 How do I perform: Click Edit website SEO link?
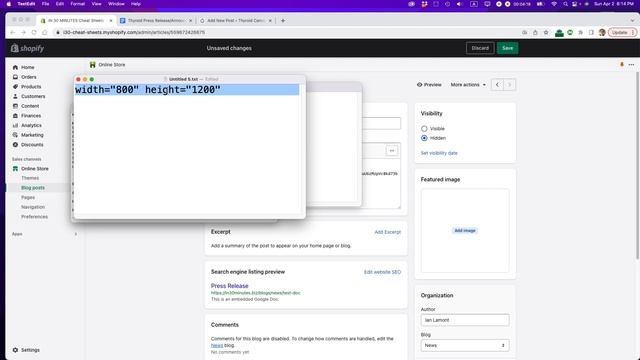[x=382, y=272]
